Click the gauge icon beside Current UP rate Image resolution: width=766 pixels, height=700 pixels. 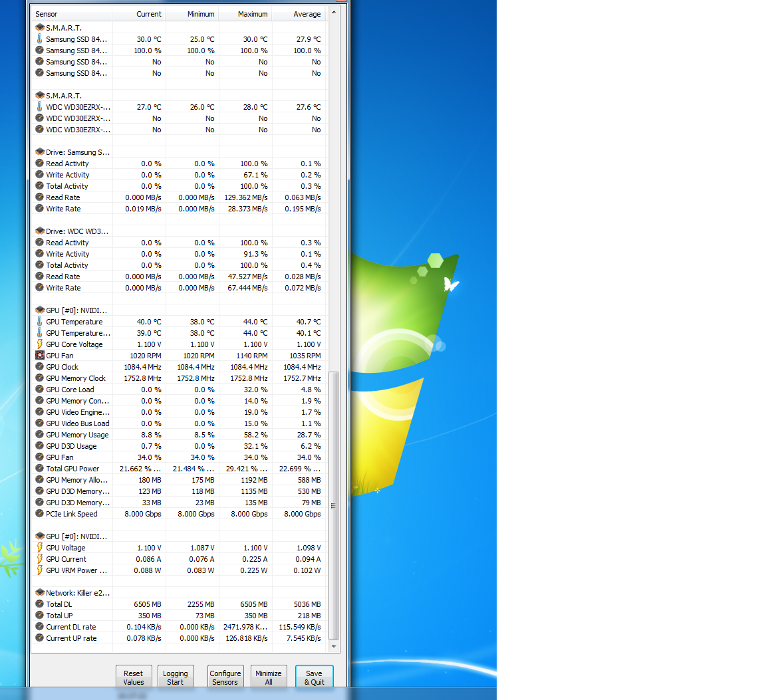coord(40,638)
